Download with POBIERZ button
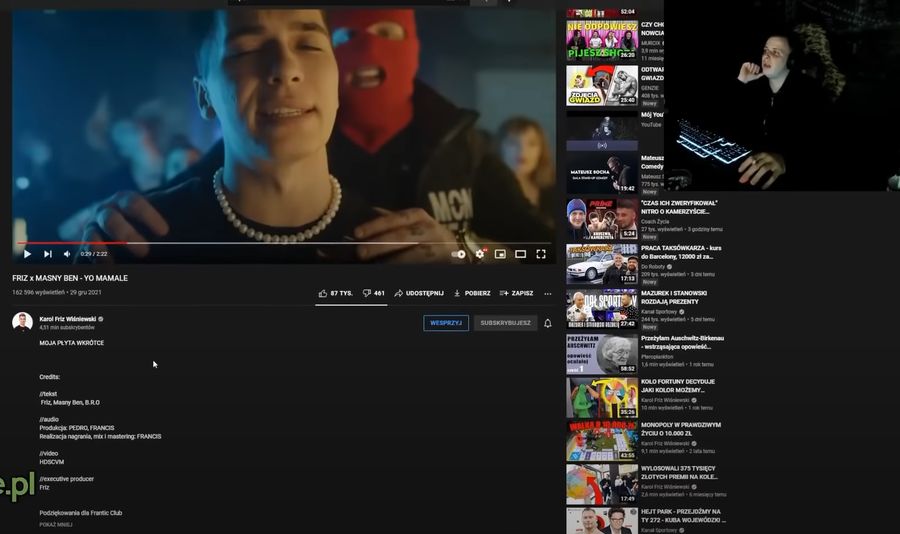900x534 pixels. point(472,293)
